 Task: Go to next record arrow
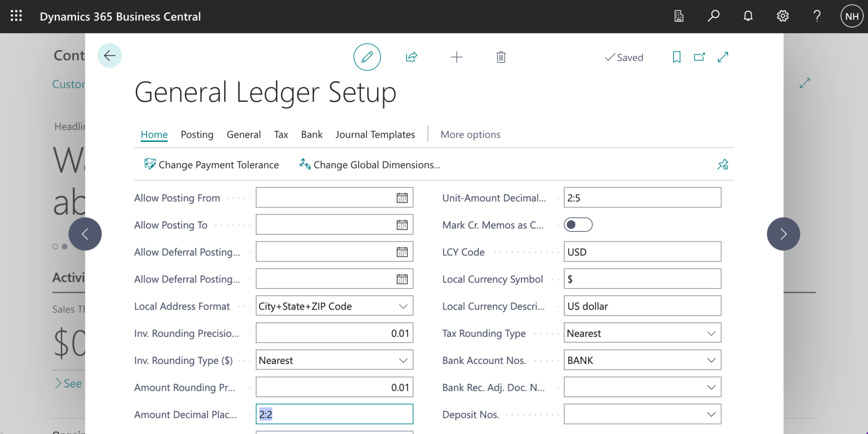pos(783,234)
